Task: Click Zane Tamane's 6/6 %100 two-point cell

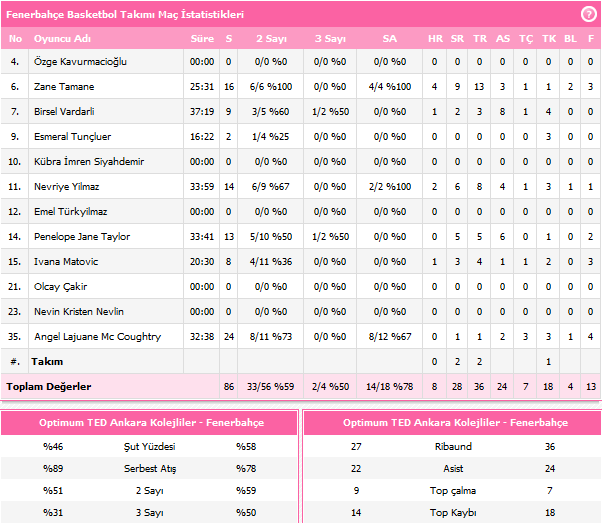Action: (271, 86)
